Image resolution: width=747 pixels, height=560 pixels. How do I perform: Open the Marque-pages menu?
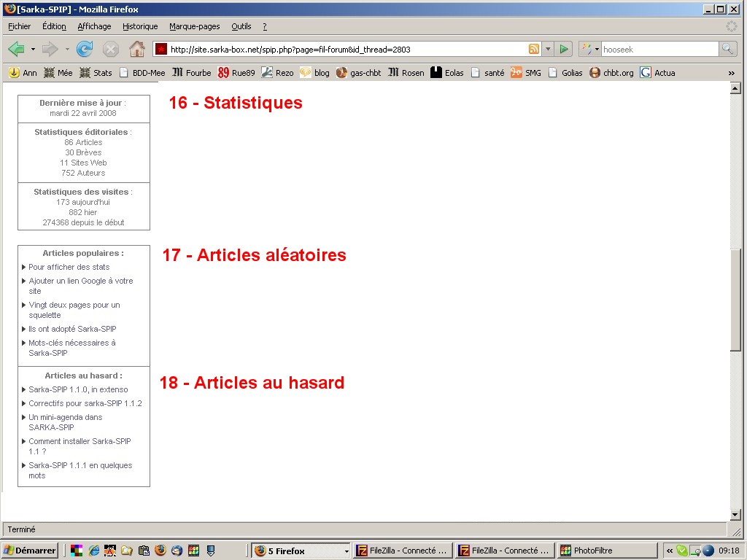point(194,26)
